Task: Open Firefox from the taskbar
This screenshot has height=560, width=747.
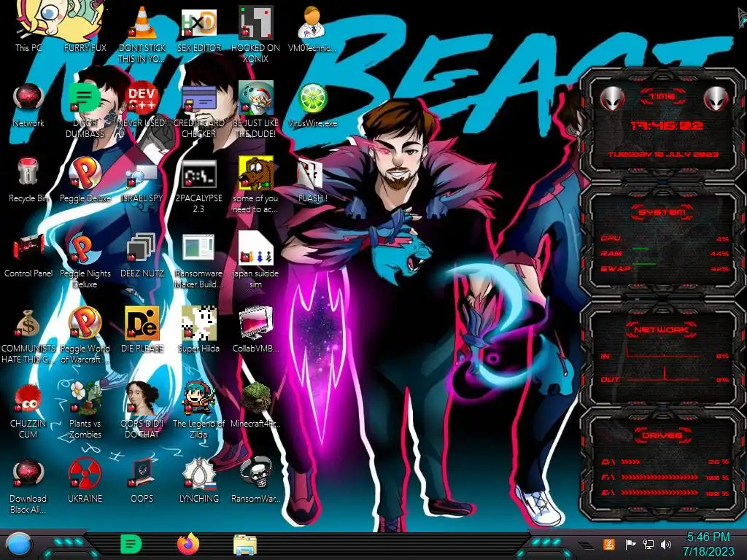Action: click(x=188, y=544)
